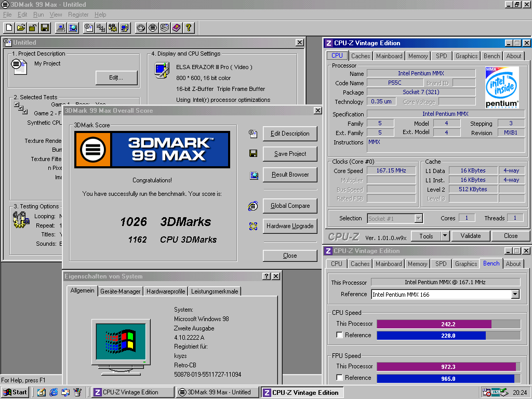Click the stacked documents batch toolbar icon
Image resolution: width=532 pixels, height=399 pixels.
point(165,28)
